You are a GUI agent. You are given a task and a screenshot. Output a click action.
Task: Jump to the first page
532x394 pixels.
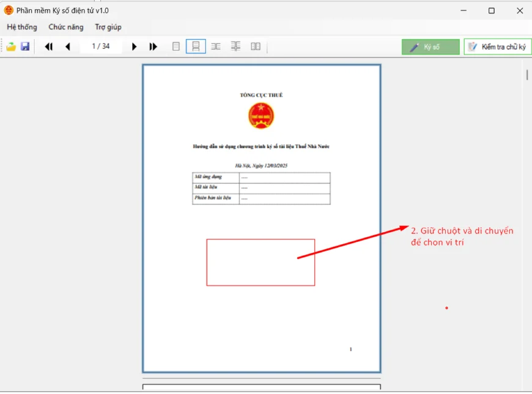click(49, 46)
